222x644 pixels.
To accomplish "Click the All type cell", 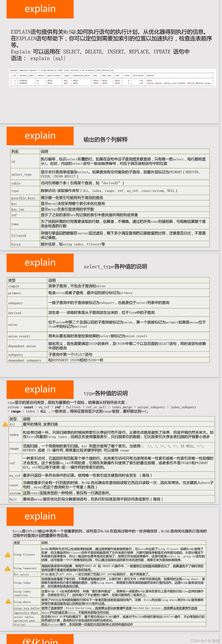I will (16, 424).
